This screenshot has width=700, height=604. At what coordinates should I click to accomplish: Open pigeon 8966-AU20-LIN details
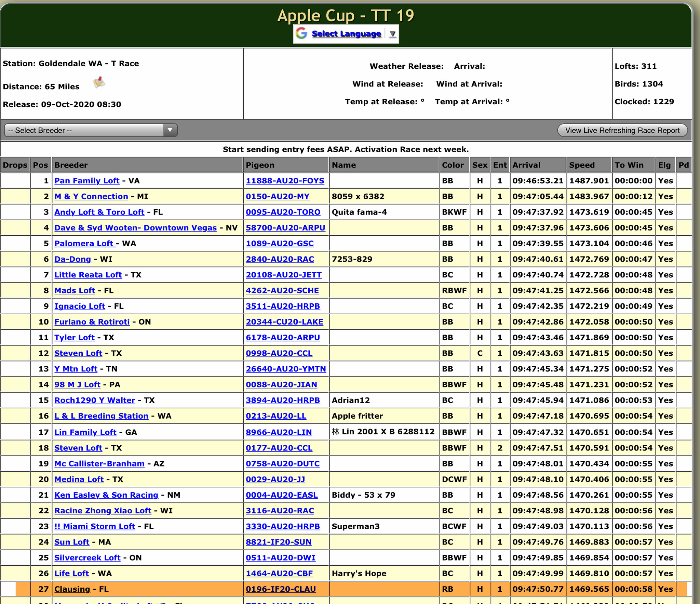click(x=279, y=433)
